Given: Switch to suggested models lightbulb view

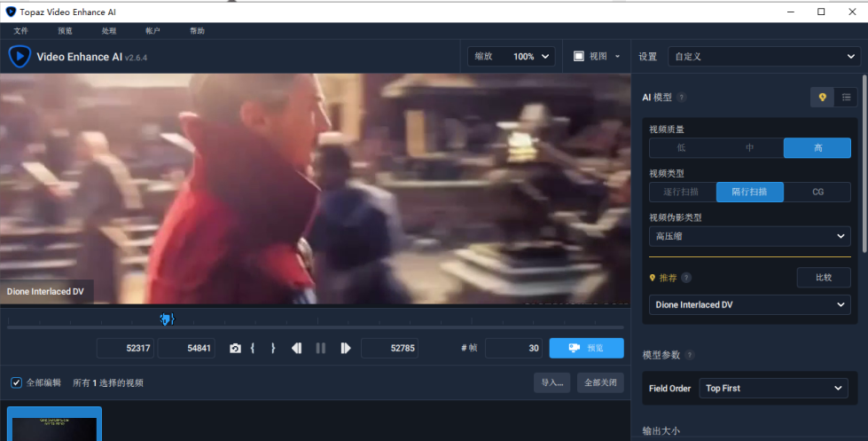Looking at the screenshot, I should click(x=822, y=98).
